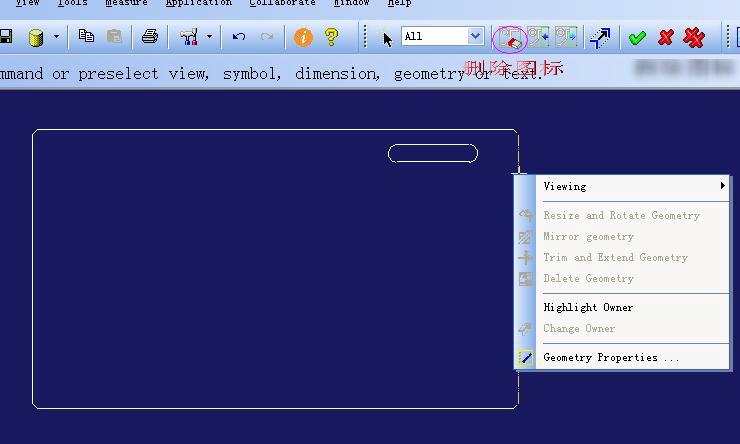Click the double red X cancel-all icon
The width and height of the screenshot is (740, 444).
coord(694,38)
